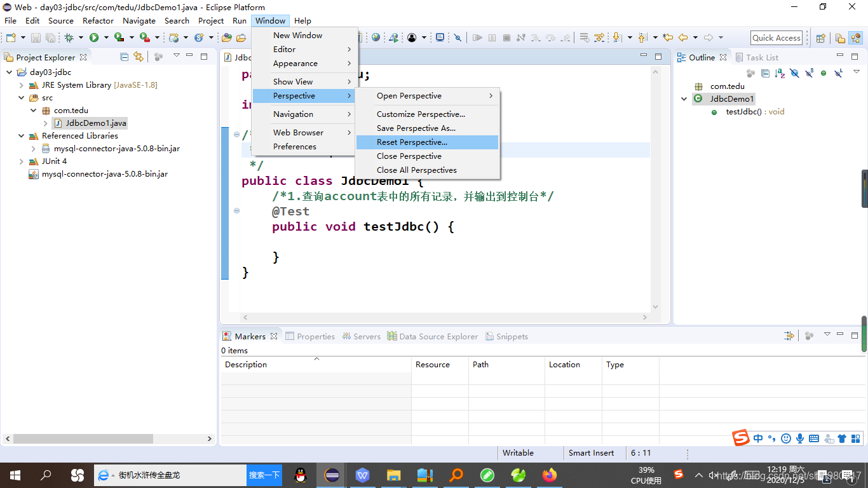Image resolution: width=868 pixels, height=488 pixels.
Task: Click the Collapse All icon in Project Explorer
Action: [124, 57]
